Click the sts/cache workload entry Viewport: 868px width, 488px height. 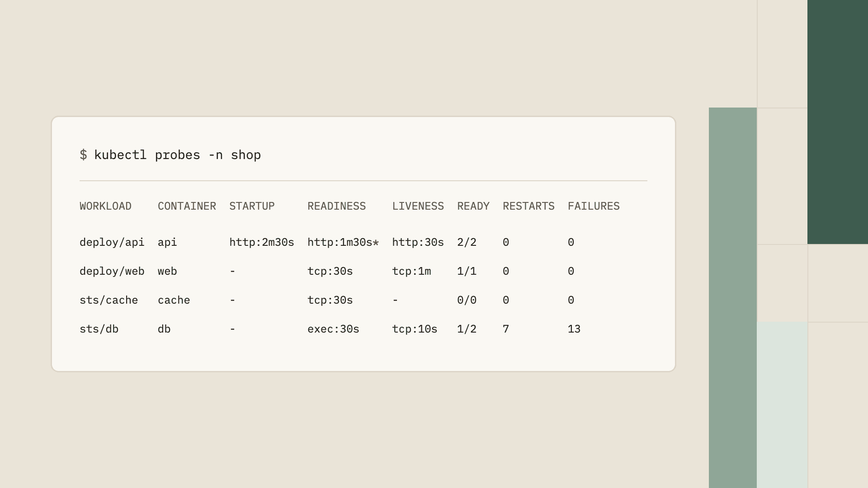(108, 300)
